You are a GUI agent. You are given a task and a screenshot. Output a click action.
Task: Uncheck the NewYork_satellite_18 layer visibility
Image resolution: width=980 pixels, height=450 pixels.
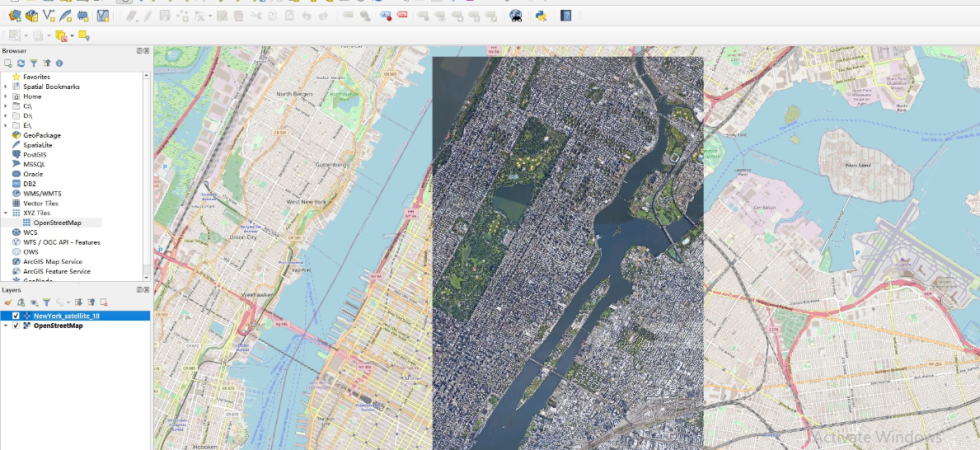[x=16, y=316]
